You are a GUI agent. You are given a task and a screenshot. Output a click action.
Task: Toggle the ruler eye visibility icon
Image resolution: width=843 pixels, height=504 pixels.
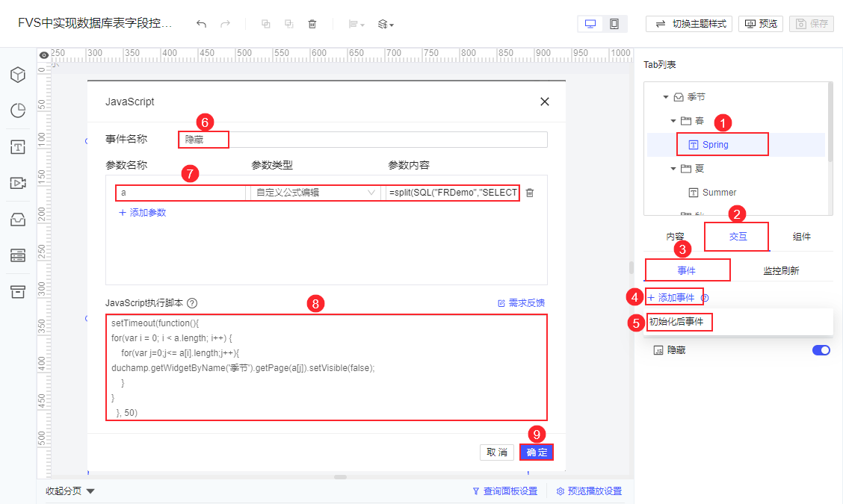44,55
